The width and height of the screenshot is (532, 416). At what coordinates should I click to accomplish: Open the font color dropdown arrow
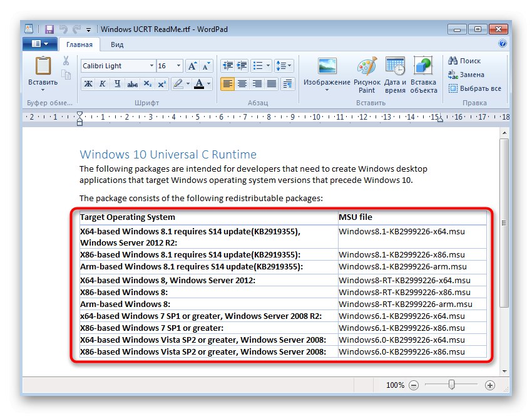click(x=209, y=84)
